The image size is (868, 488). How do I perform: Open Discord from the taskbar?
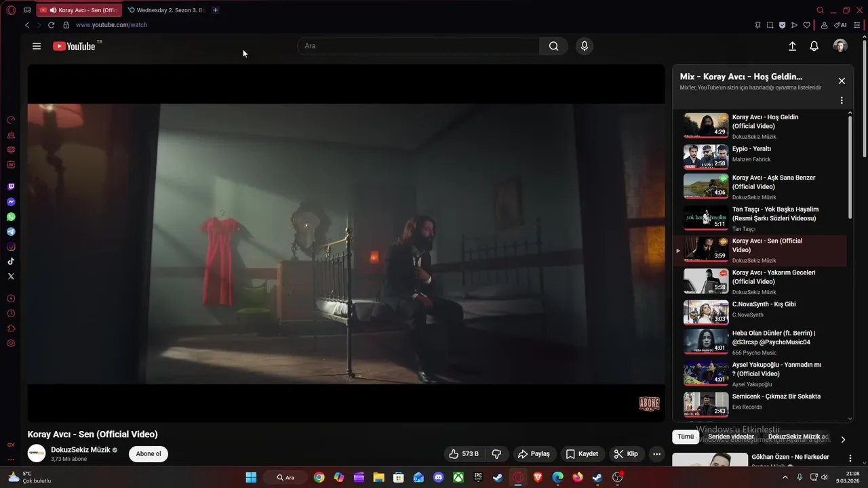[x=438, y=477]
